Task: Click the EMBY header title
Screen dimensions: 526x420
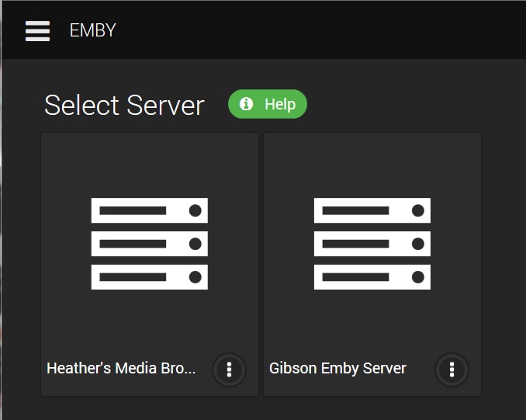Action: (92, 30)
